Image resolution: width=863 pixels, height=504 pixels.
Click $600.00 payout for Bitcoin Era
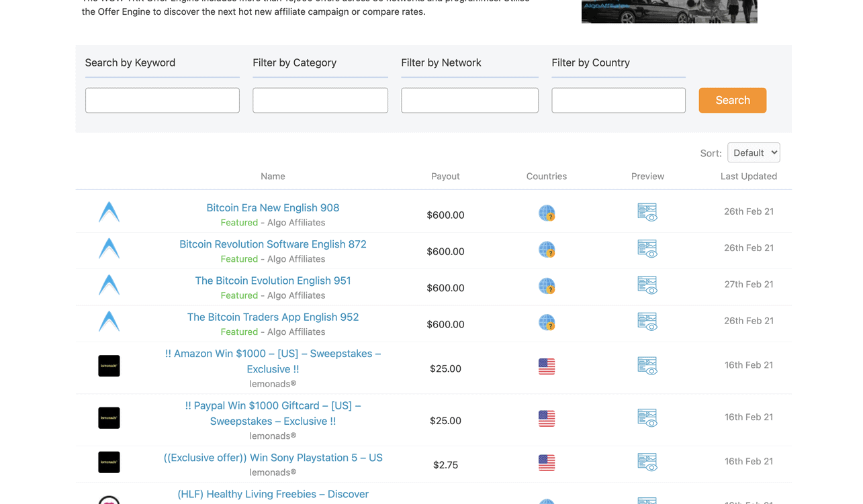coord(445,215)
